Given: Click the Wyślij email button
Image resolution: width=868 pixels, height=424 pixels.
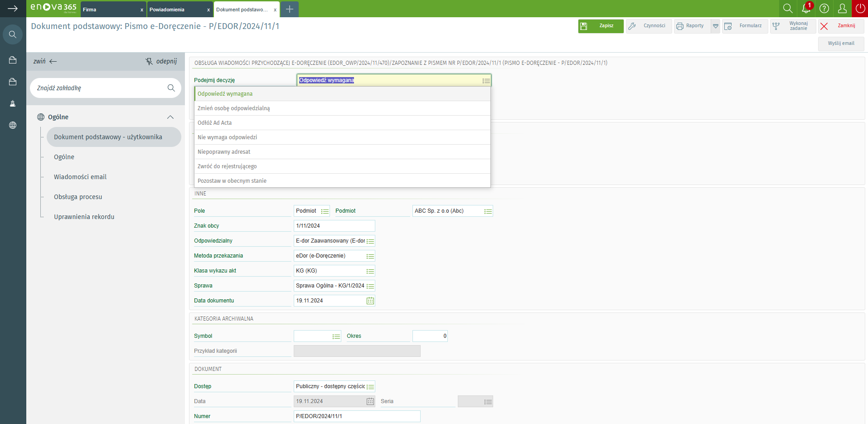Looking at the screenshot, I should 841,44.
